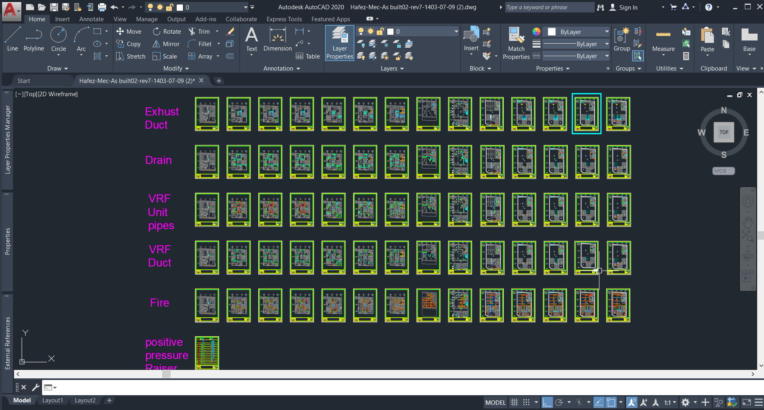
Task: Click the MODEL space button in status bar
Action: (x=495, y=402)
